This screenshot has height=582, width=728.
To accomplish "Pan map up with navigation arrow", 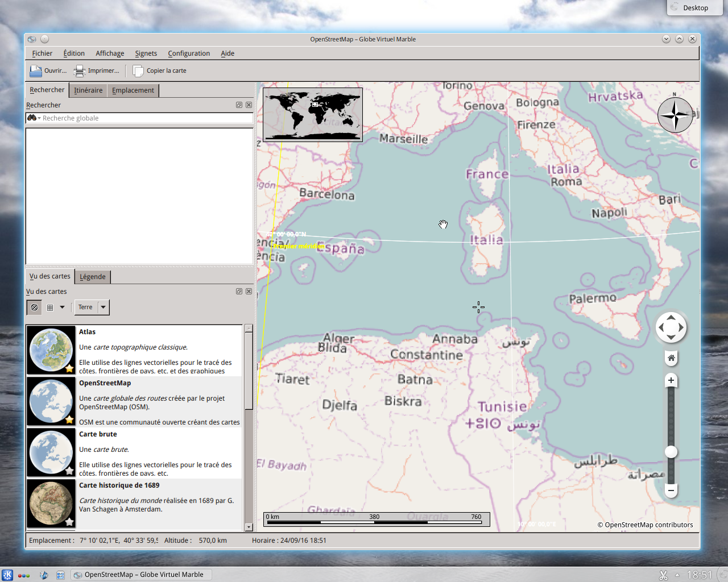I will pyautogui.click(x=671, y=317).
